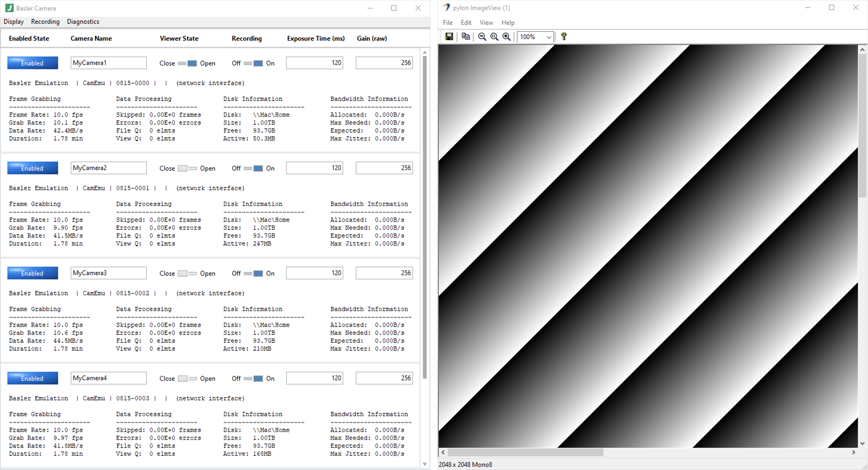Click the Basler Camera window title icon
Image resolution: width=868 pixels, height=470 pixels.
coord(9,8)
